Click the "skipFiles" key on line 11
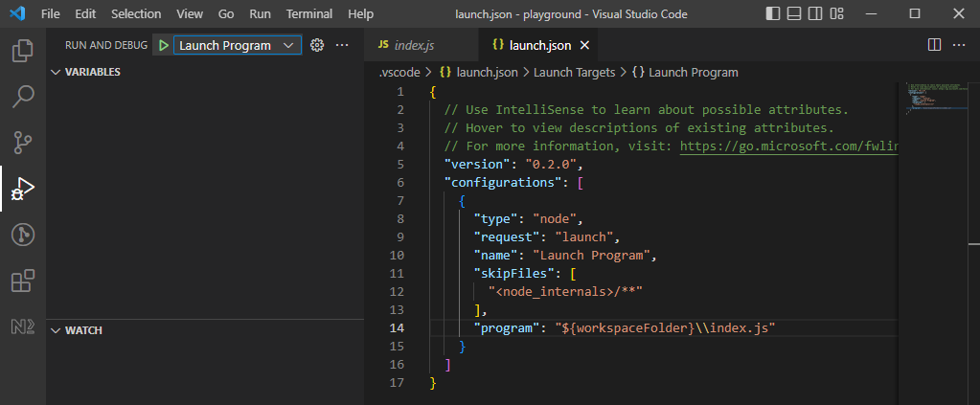Image resolution: width=980 pixels, height=405 pixels. pos(513,273)
